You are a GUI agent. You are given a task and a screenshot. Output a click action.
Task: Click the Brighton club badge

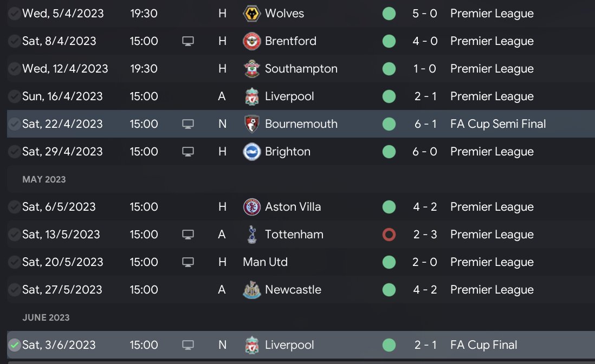252,152
